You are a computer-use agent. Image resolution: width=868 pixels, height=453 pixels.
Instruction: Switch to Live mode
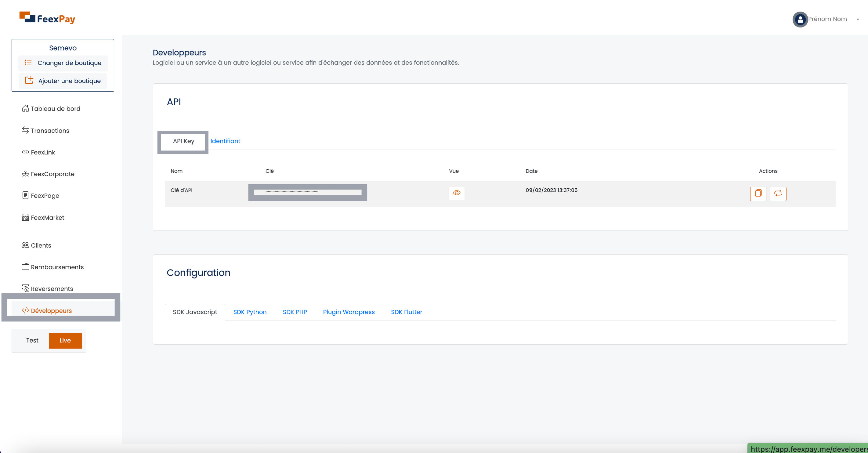[65, 340]
